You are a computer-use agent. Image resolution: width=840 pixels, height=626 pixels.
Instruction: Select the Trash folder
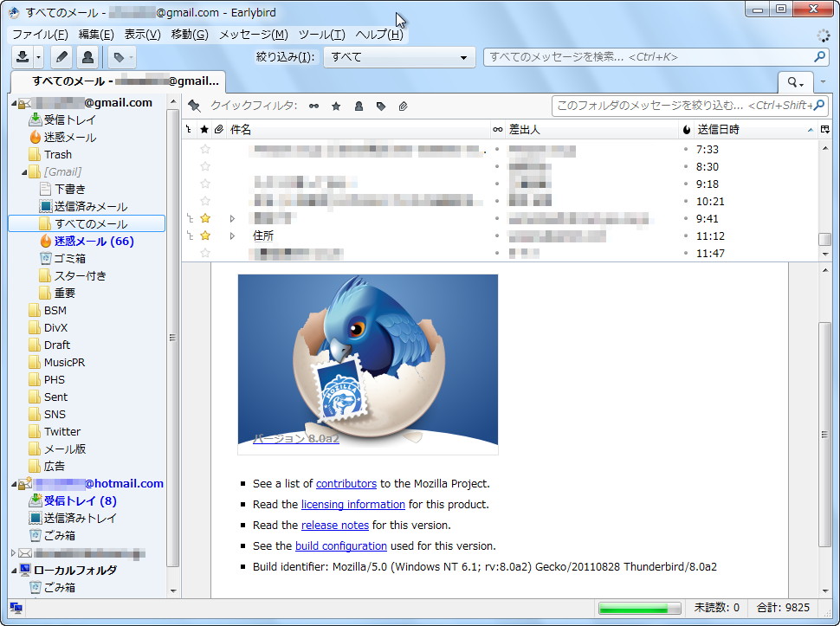tap(57, 155)
